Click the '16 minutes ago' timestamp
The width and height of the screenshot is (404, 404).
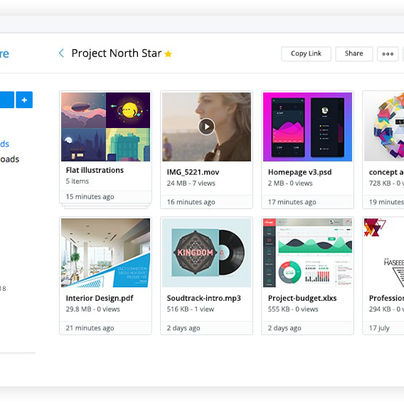191,202
